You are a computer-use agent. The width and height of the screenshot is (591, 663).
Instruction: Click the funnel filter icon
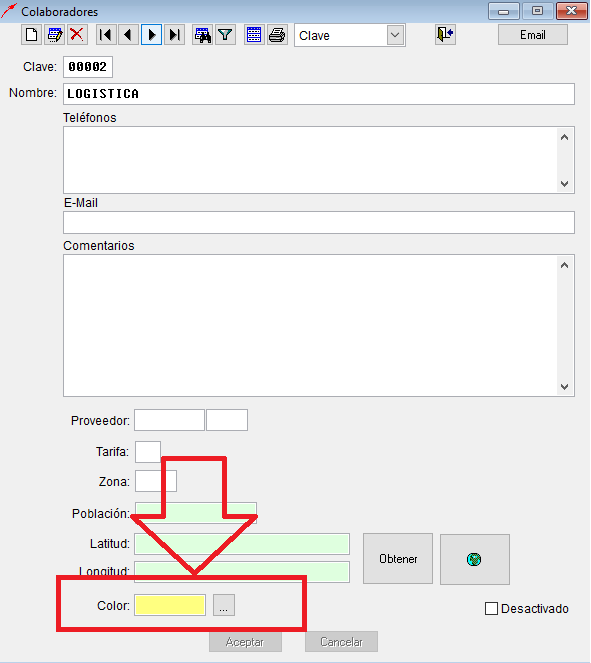point(225,35)
